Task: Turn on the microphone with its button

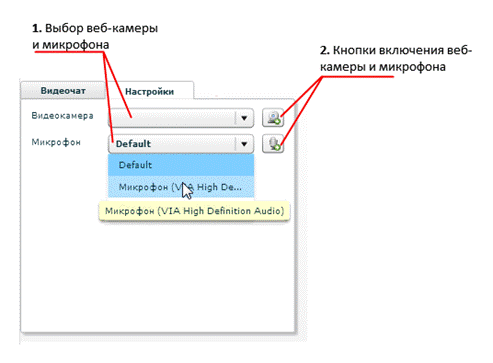Action: point(273,144)
